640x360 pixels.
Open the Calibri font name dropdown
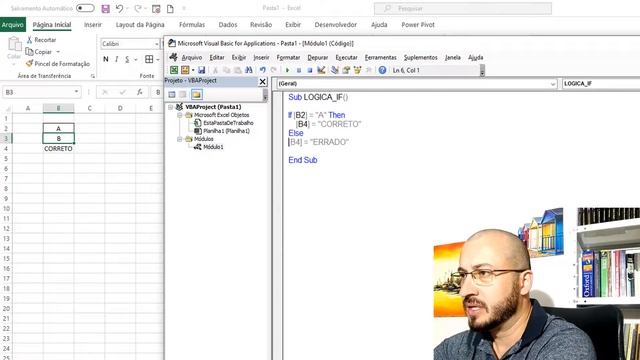(157, 44)
